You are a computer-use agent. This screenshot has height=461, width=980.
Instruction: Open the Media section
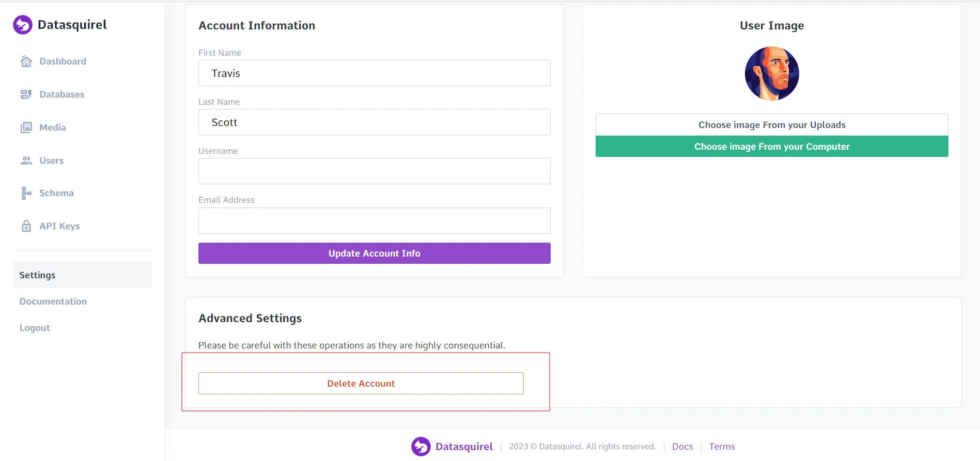click(x=53, y=128)
